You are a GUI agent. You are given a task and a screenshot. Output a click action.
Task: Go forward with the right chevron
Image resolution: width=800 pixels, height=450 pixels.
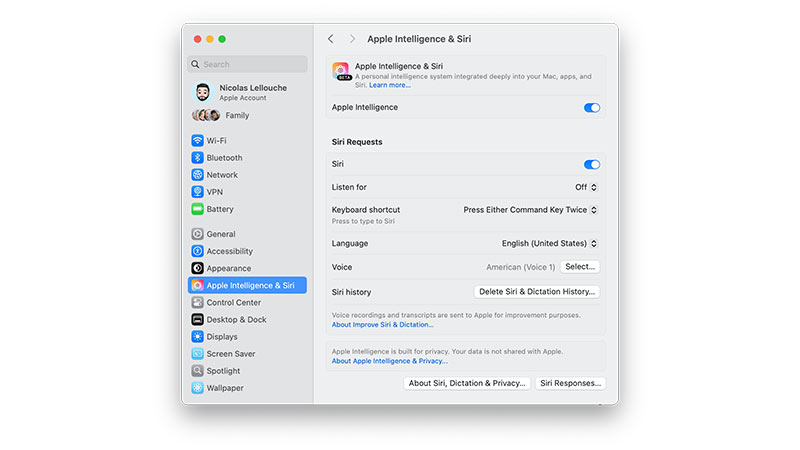coord(352,39)
